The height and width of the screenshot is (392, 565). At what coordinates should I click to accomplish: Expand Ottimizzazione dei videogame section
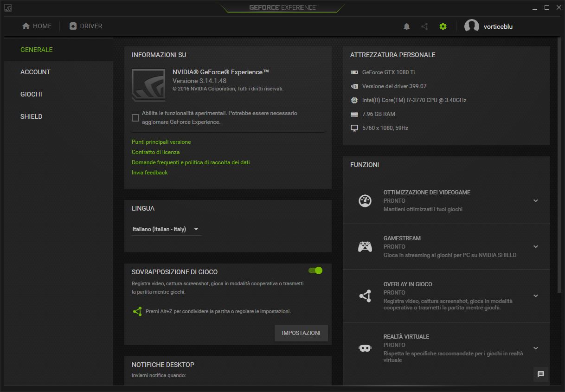pos(536,201)
